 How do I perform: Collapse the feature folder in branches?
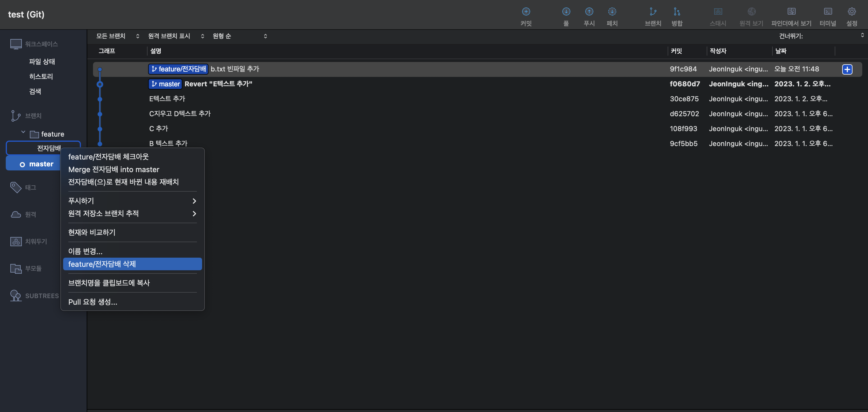click(23, 132)
